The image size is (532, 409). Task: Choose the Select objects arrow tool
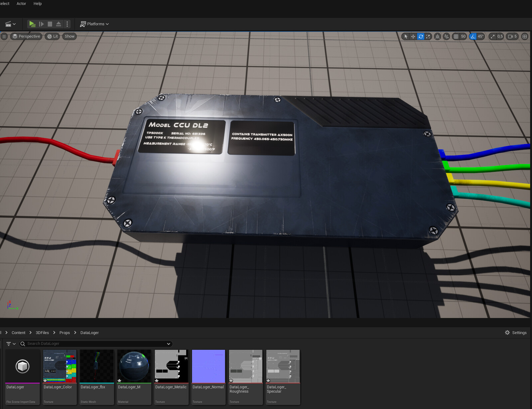tap(406, 37)
